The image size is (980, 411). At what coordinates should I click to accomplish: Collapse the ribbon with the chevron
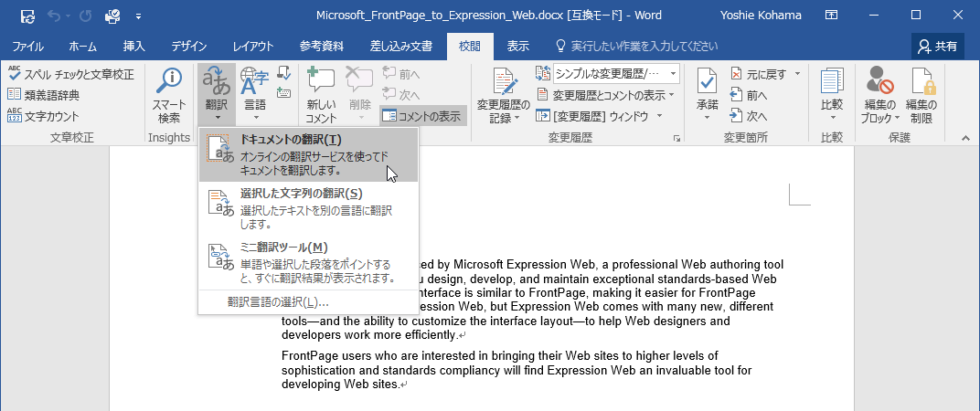pyautogui.click(x=965, y=138)
